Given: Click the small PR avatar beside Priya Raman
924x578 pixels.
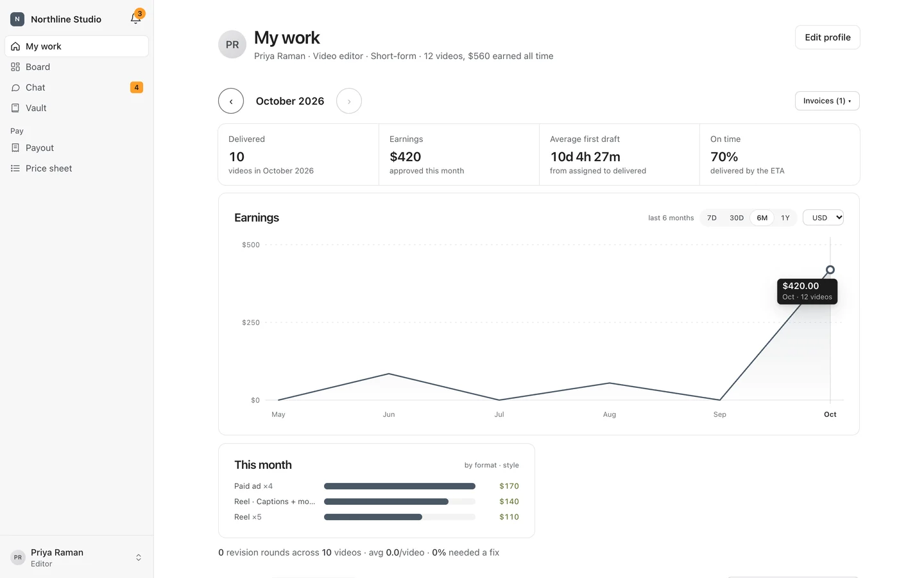Looking at the screenshot, I should tap(18, 557).
